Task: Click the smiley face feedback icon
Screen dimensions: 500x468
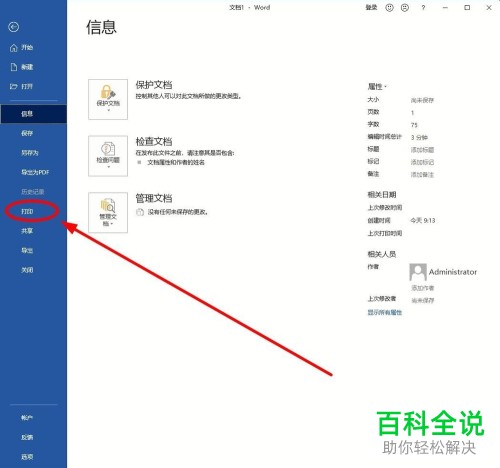Action: [x=389, y=8]
